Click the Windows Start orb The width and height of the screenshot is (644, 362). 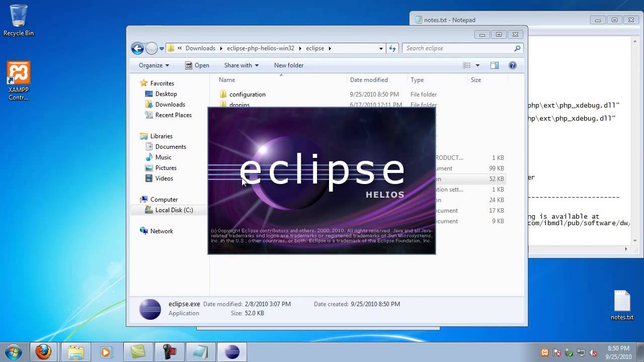point(14,352)
